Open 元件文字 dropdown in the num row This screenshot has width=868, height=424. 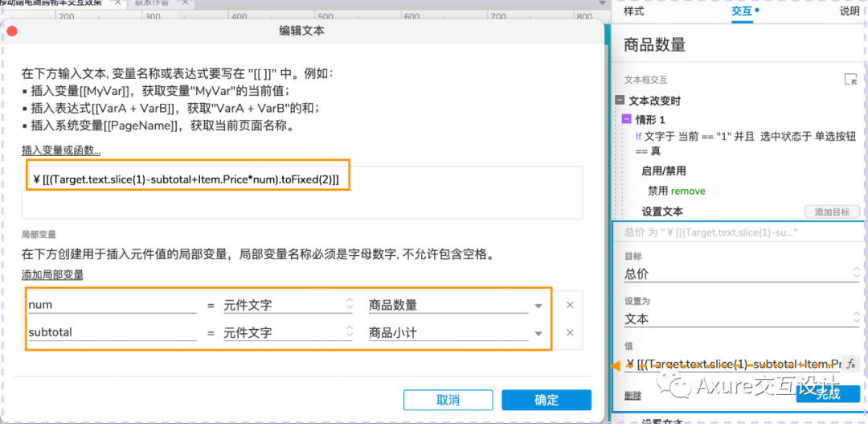click(288, 305)
